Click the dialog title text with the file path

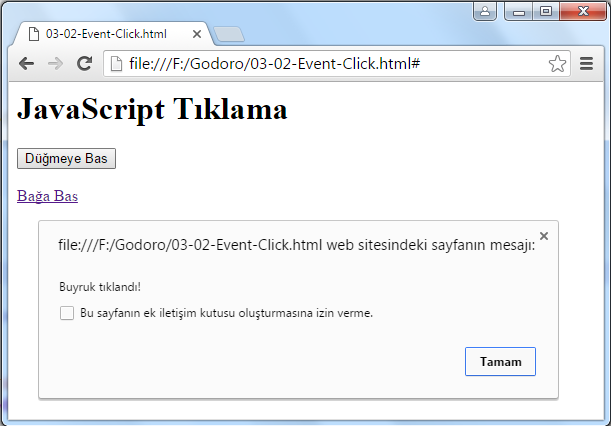tap(297, 245)
